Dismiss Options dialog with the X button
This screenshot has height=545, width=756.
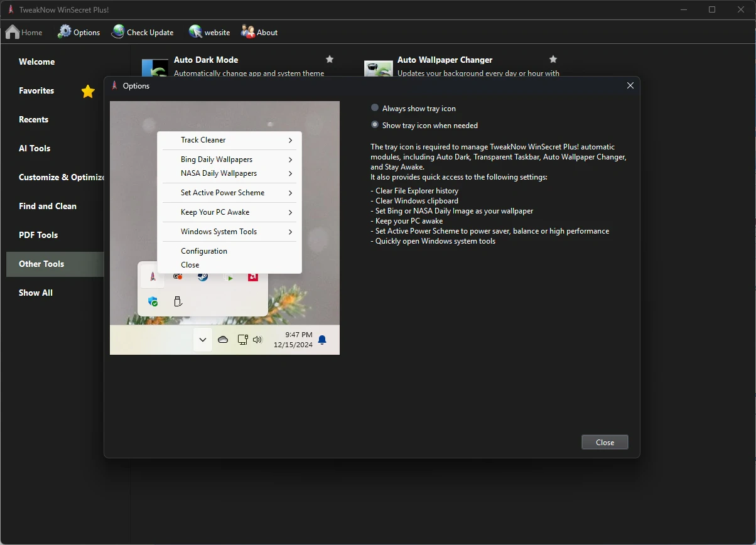coord(630,86)
